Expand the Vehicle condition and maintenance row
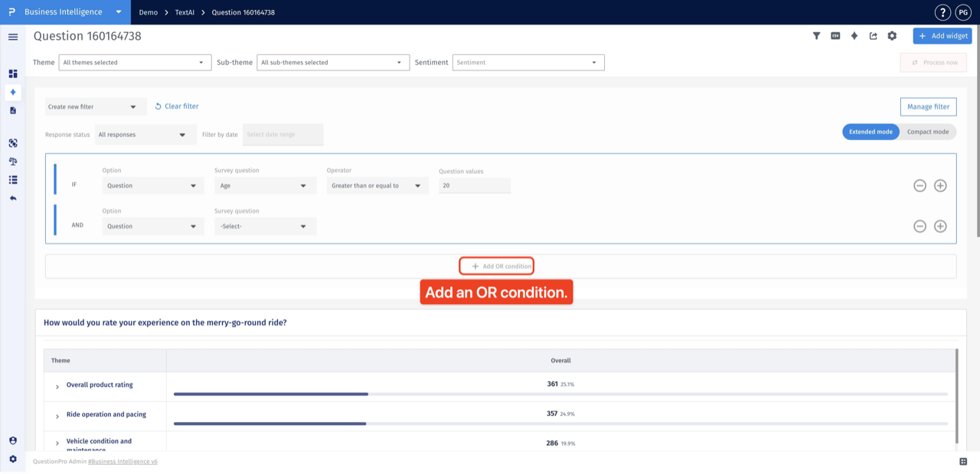This screenshot has height=474, width=980. [x=57, y=443]
